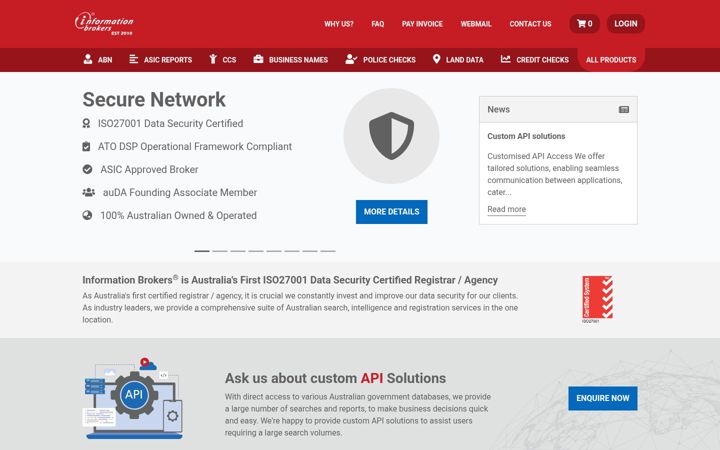Click auDA Founding Associate Member text
This screenshot has width=720, height=450.
(x=180, y=192)
